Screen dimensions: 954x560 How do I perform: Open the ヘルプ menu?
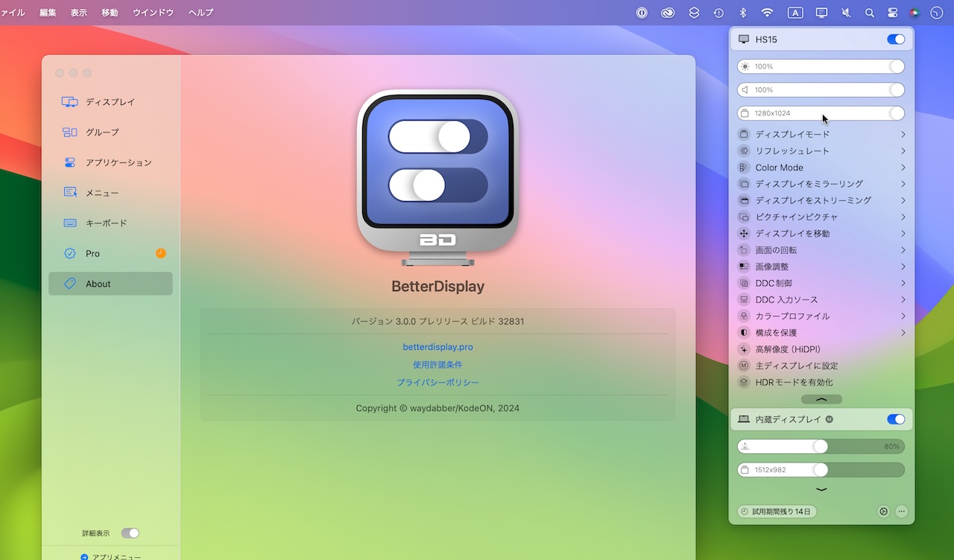(200, 13)
